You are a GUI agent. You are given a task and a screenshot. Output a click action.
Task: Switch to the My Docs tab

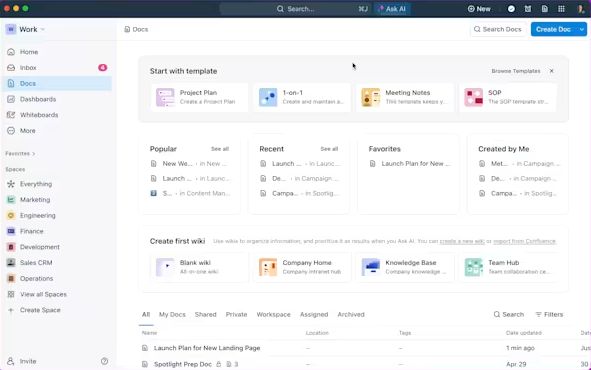point(172,314)
